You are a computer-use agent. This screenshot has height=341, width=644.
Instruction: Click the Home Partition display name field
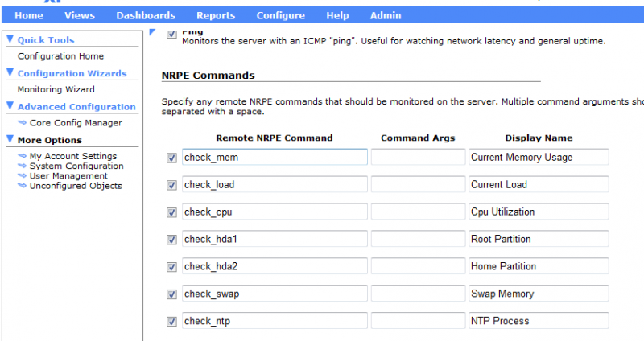(x=539, y=266)
